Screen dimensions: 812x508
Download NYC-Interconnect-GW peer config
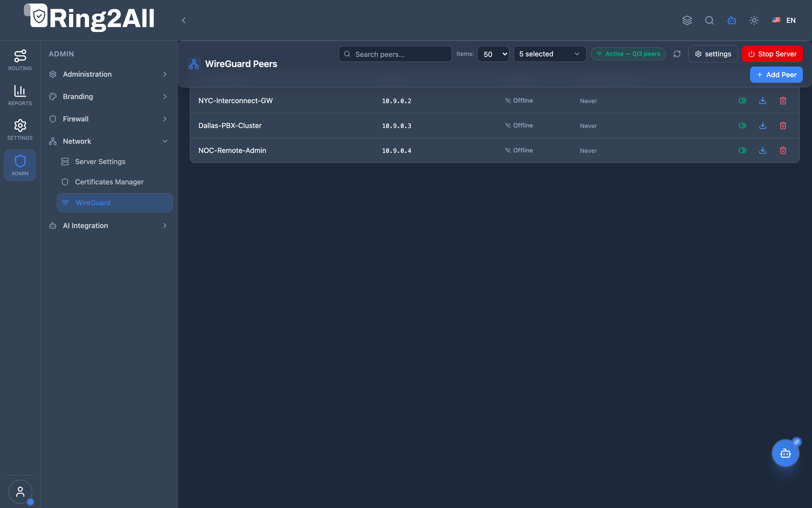click(763, 101)
